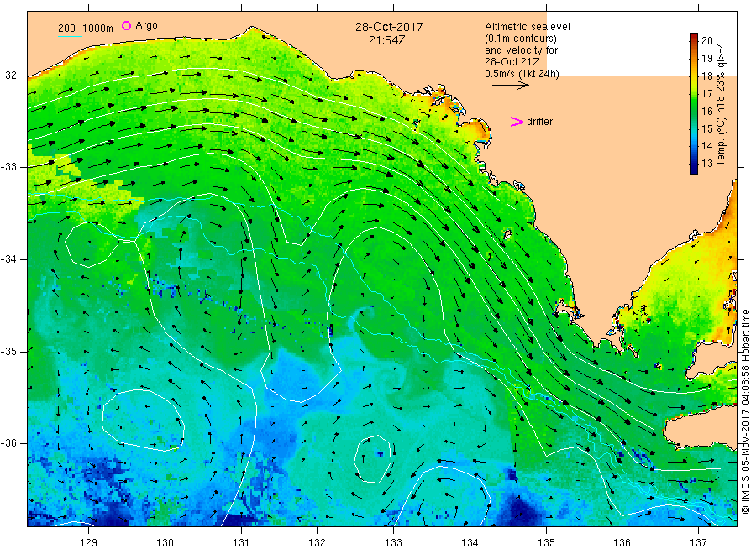Click the 'drifter' legend label
Viewport: 756px width, 554px height.
pyautogui.click(x=539, y=122)
